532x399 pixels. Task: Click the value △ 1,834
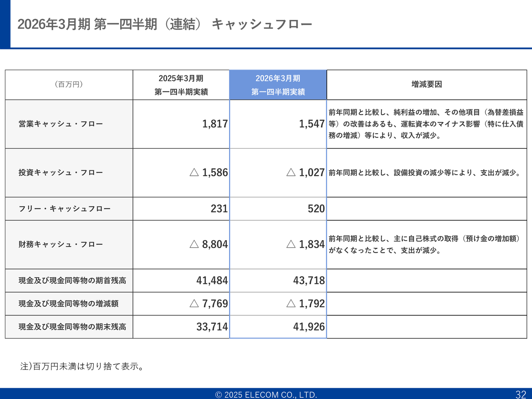coord(305,244)
